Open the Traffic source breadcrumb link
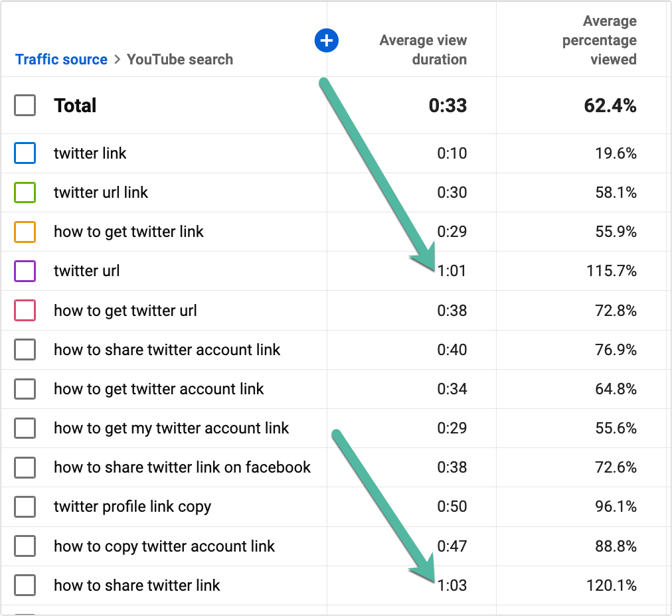 click(61, 59)
